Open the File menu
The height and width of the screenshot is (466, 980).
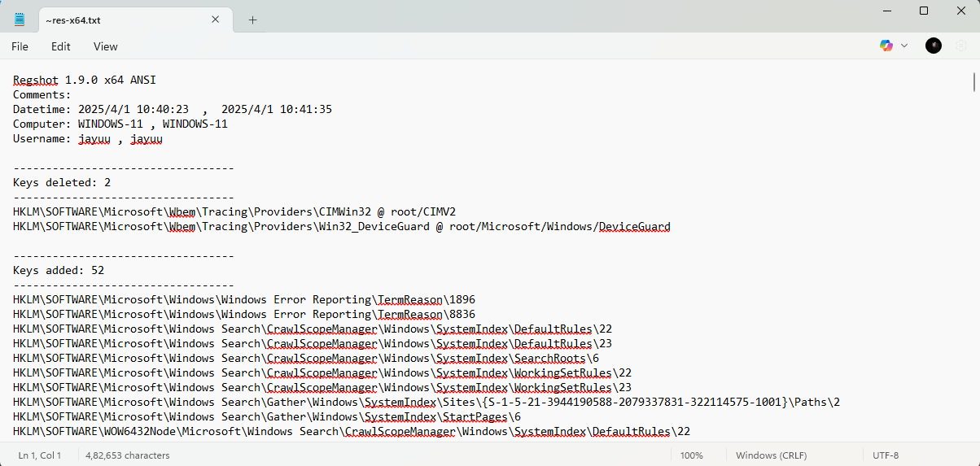(x=20, y=46)
